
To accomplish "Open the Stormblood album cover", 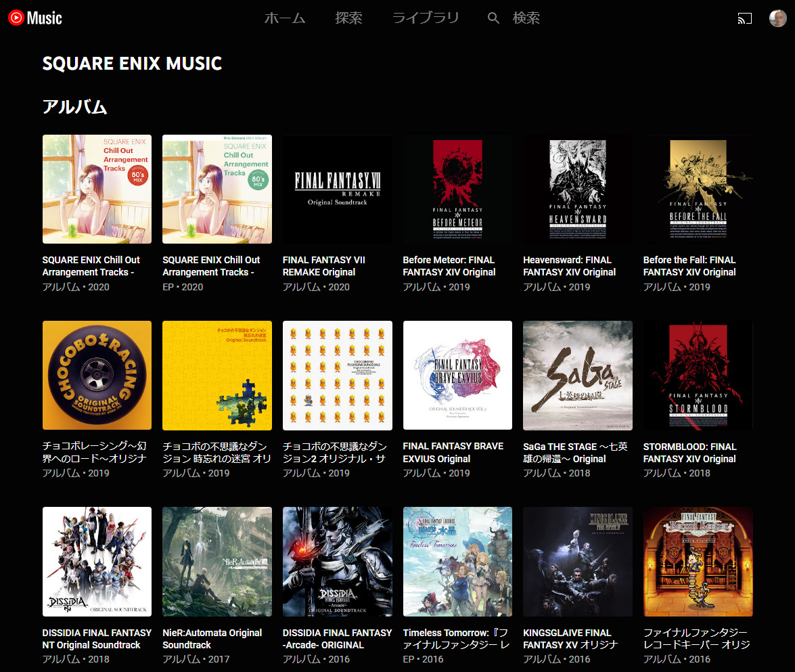I will [x=698, y=376].
